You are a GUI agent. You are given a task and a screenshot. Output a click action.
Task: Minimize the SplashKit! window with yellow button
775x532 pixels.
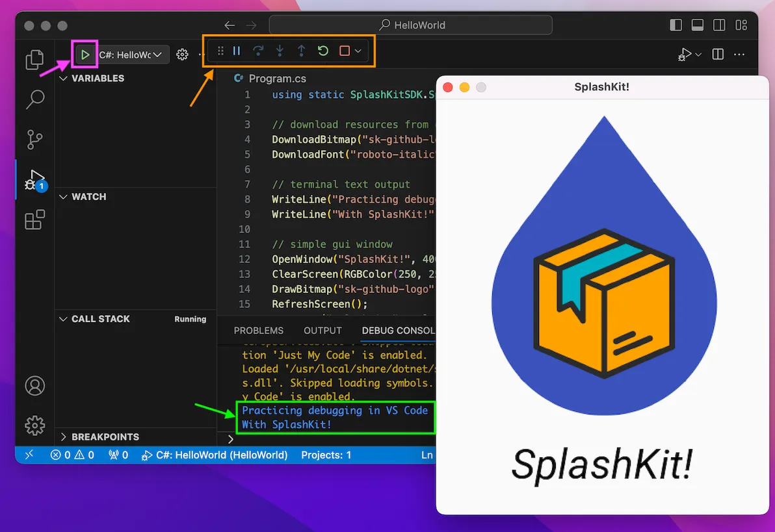(465, 88)
